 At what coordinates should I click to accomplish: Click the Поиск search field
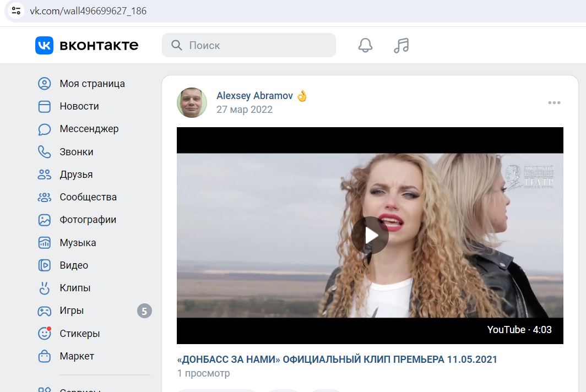pyautogui.click(x=249, y=45)
